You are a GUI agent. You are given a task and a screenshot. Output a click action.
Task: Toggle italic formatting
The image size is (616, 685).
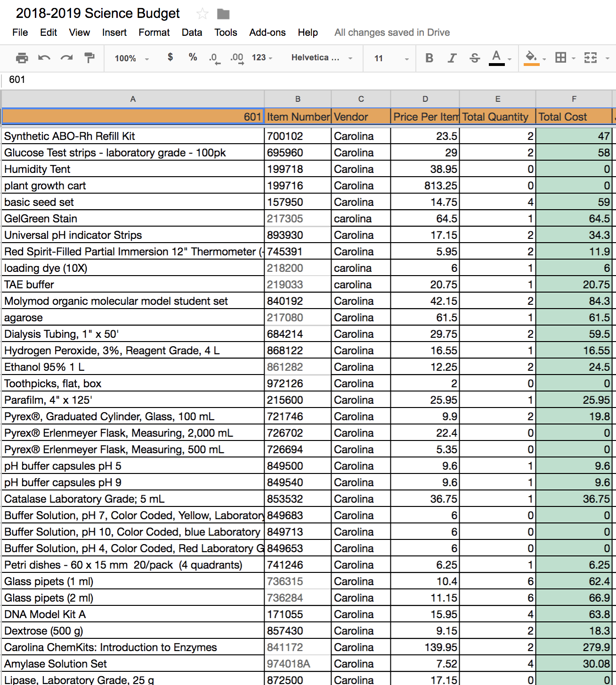click(451, 57)
